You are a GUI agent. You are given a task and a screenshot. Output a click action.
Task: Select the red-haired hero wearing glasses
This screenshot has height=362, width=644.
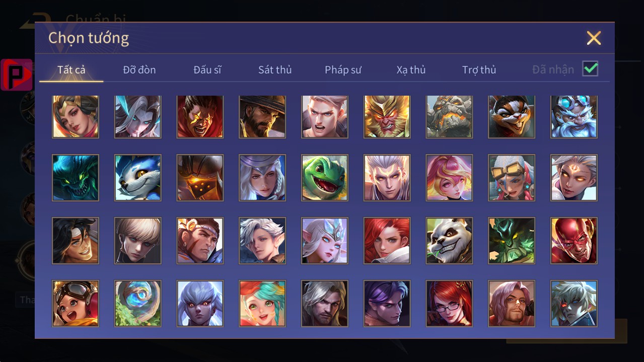tap(449, 304)
